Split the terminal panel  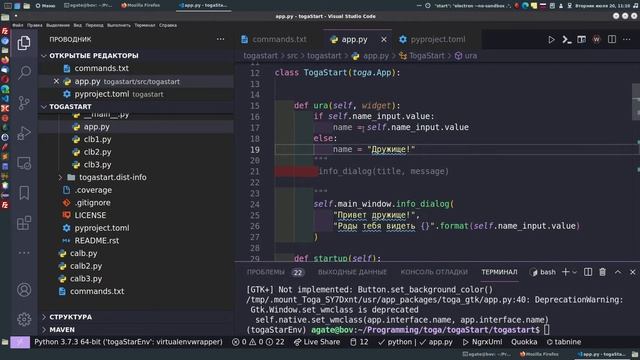(x=588, y=272)
